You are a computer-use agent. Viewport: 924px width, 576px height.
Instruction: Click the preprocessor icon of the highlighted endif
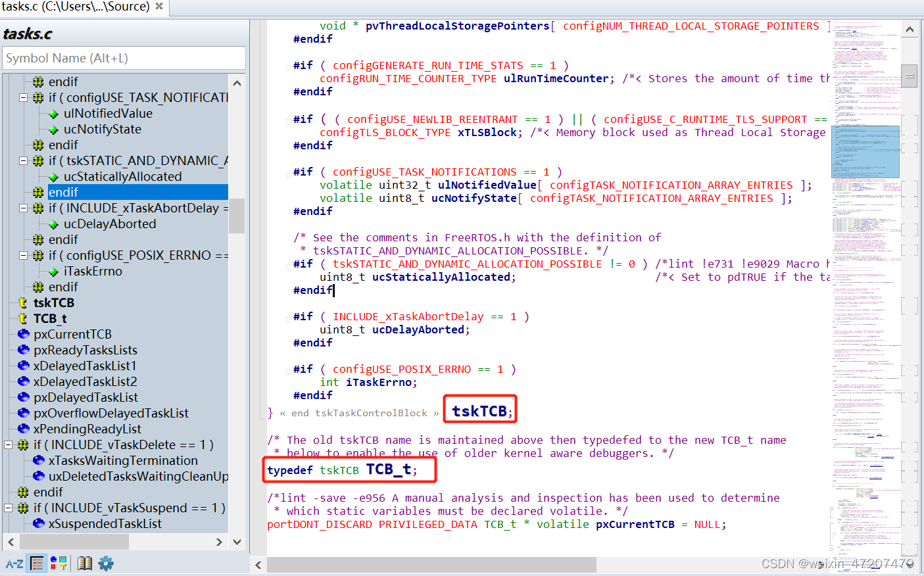click(38, 192)
